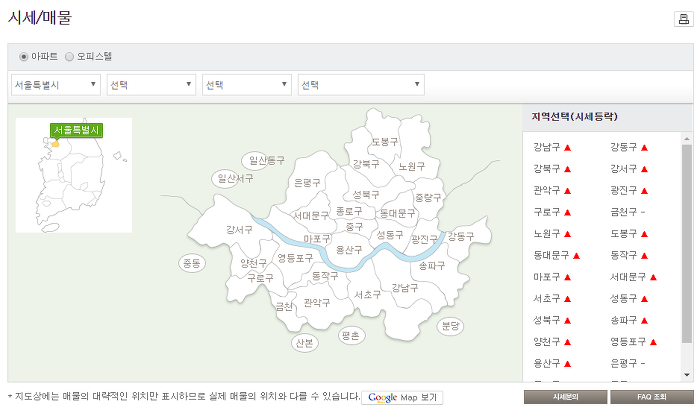The image size is (700, 419).
Task: Select 동대문구 in the region list
Action: [x=551, y=255]
